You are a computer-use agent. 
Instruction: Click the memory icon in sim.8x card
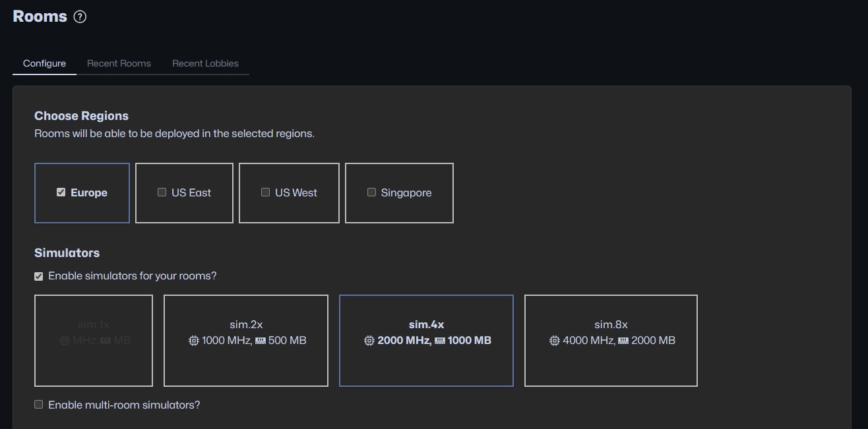point(623,341)
